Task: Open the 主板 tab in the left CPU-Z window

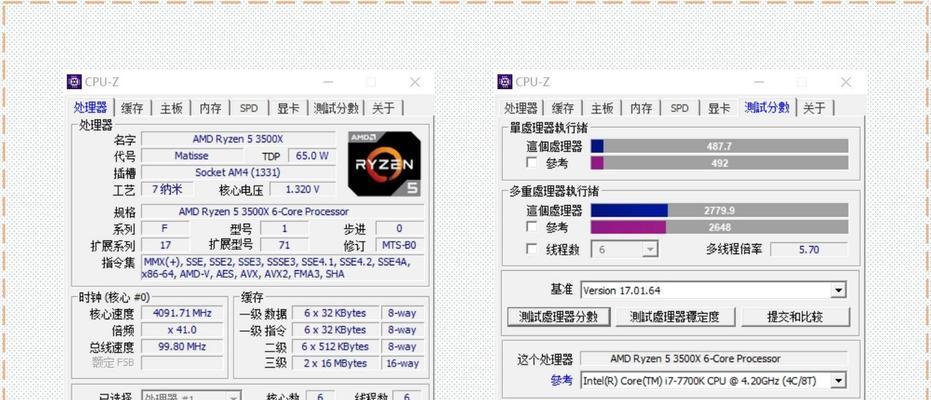Action: pyautogui.click(x=171, y=108)
